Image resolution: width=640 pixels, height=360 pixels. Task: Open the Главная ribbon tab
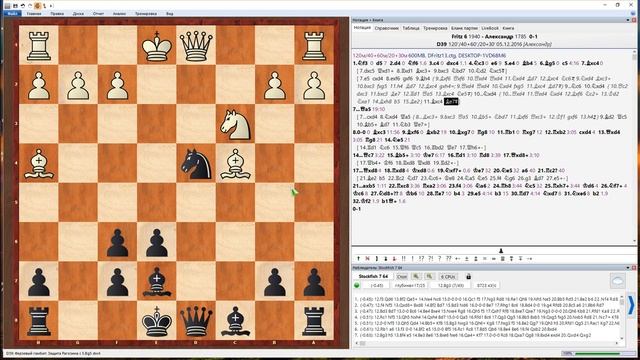(34, 13)
